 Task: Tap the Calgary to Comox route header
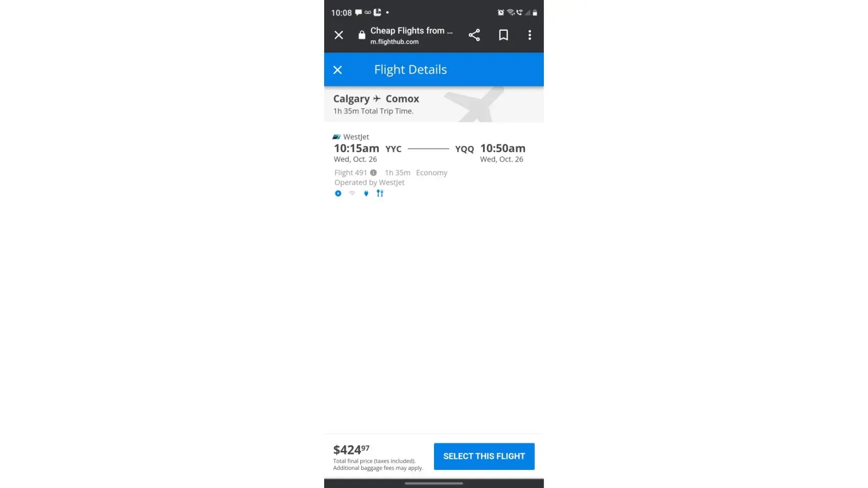point(376,99)
